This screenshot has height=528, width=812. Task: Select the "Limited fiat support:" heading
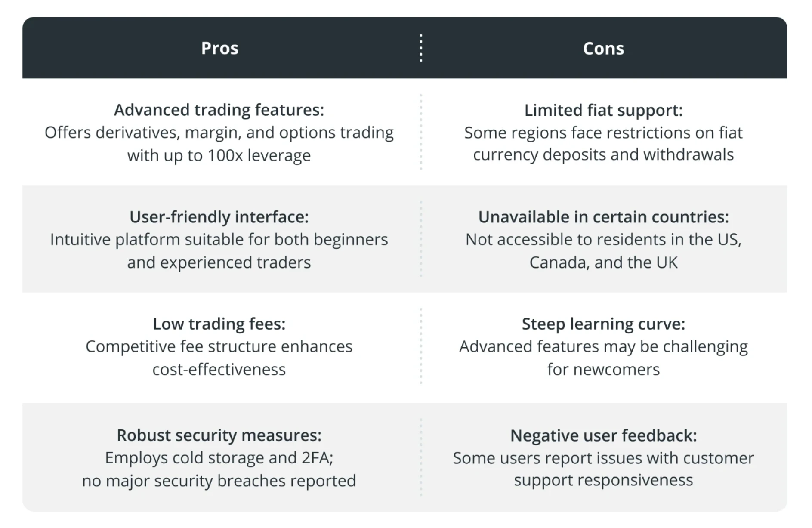[603, 110]
